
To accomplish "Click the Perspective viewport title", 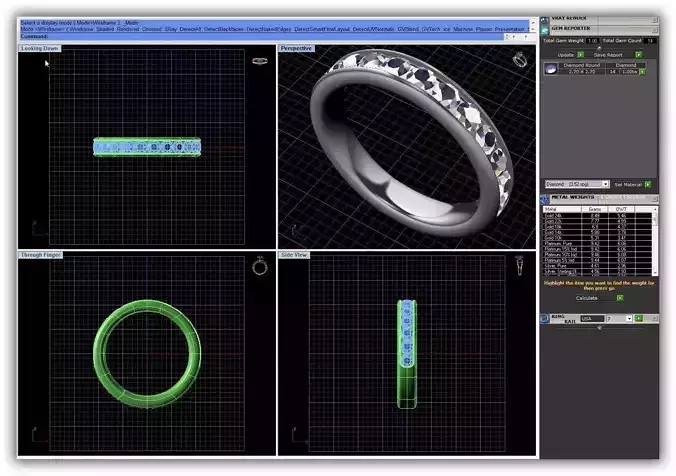I will (296, 48).
